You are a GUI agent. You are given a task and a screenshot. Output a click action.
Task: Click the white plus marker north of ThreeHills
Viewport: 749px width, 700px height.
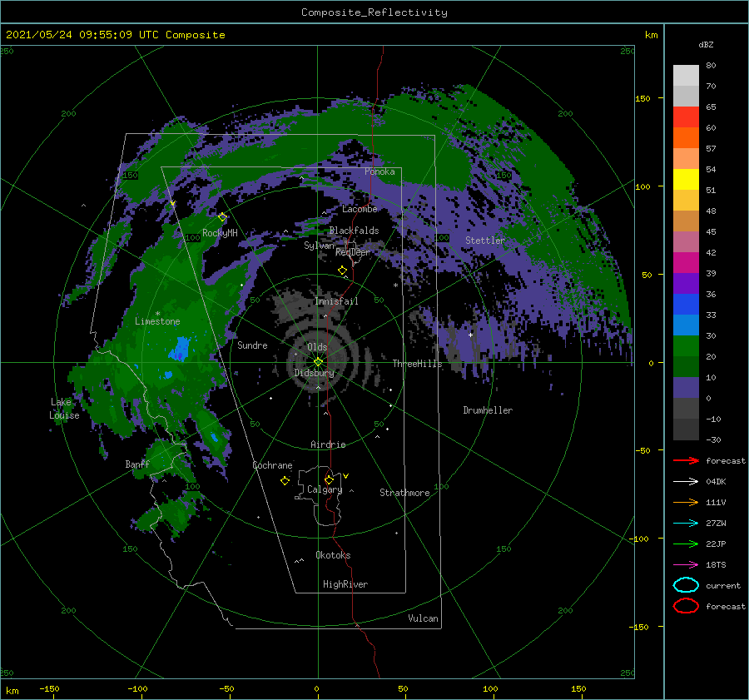[470, 335]
